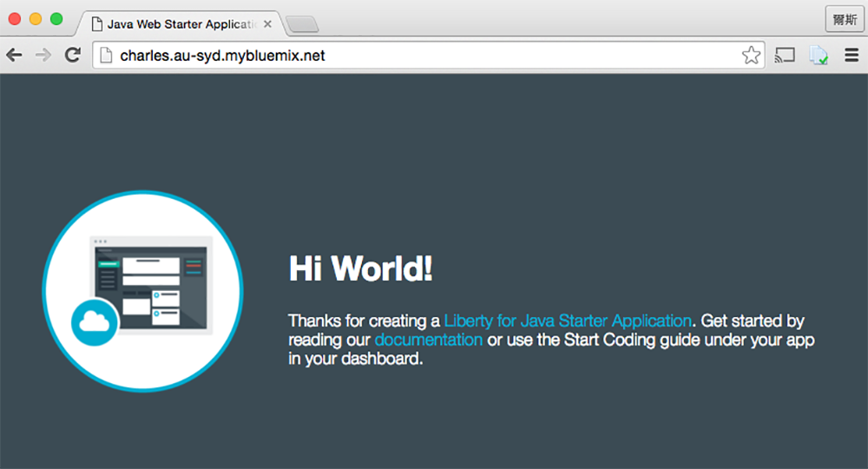The height and width of the screenshot is (469, 868).
Task: Go back to the previous page
Action: [15, 56]
